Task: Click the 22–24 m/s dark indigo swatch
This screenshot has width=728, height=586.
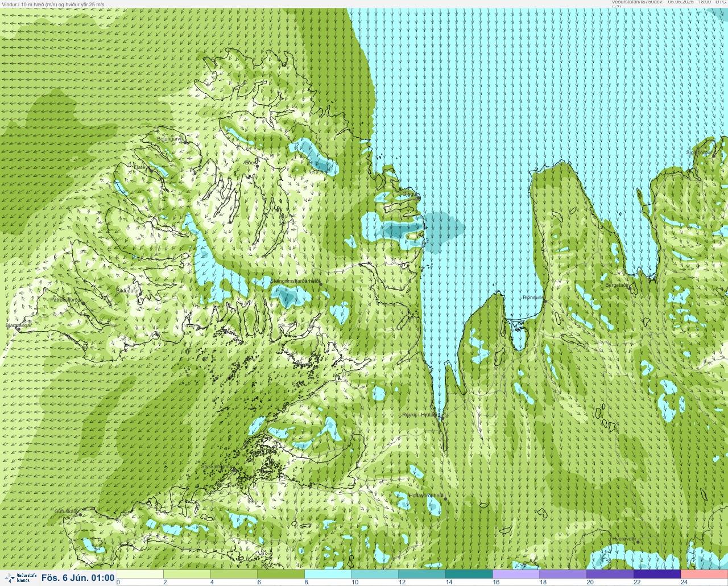Action: coord(657,574)
